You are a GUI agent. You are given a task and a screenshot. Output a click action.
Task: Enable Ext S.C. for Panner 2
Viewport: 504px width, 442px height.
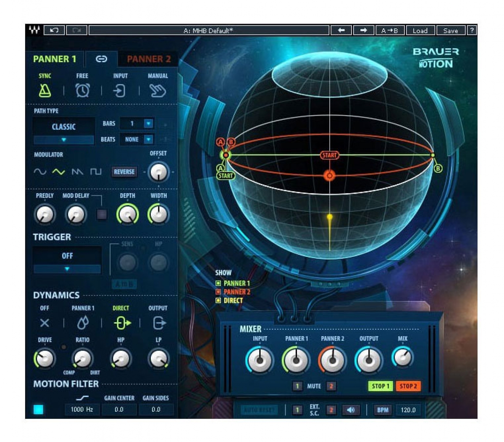[x=331, y=410]
